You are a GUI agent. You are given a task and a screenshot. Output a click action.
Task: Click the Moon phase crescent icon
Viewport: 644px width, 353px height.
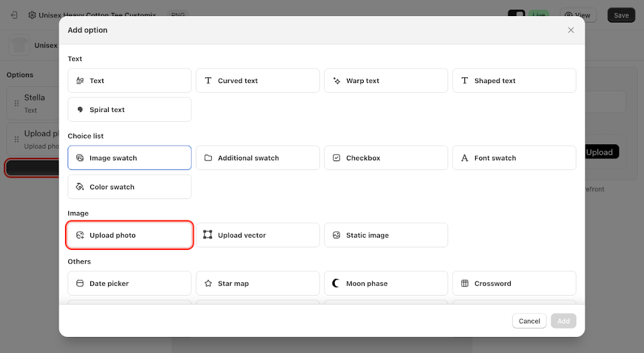coord(336,283)
